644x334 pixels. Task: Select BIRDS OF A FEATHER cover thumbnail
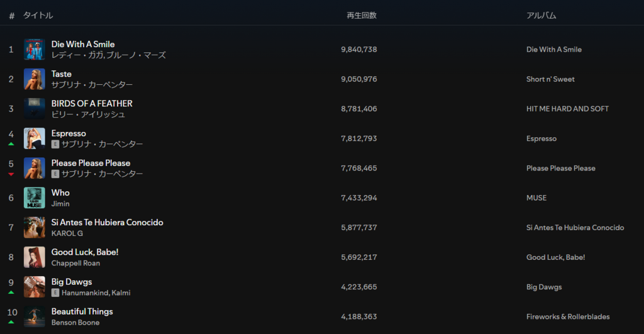point(35,108)
